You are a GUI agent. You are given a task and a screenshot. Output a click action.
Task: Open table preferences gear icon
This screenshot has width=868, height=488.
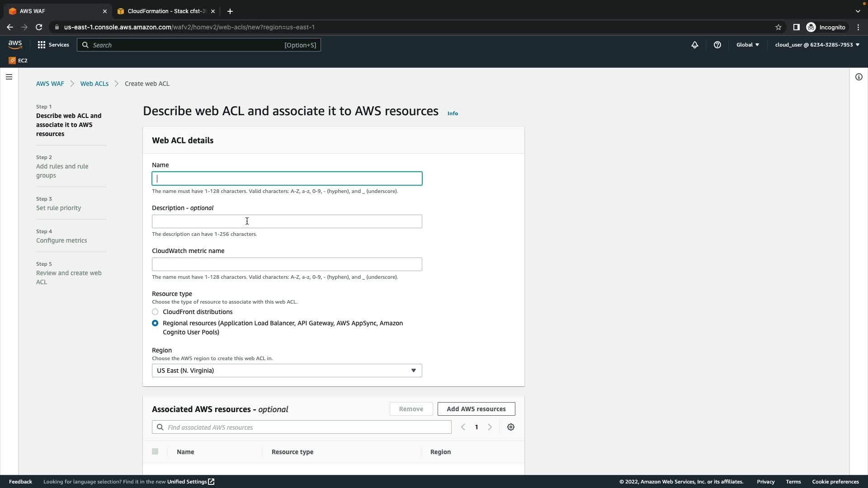click(x=511, y=427)
